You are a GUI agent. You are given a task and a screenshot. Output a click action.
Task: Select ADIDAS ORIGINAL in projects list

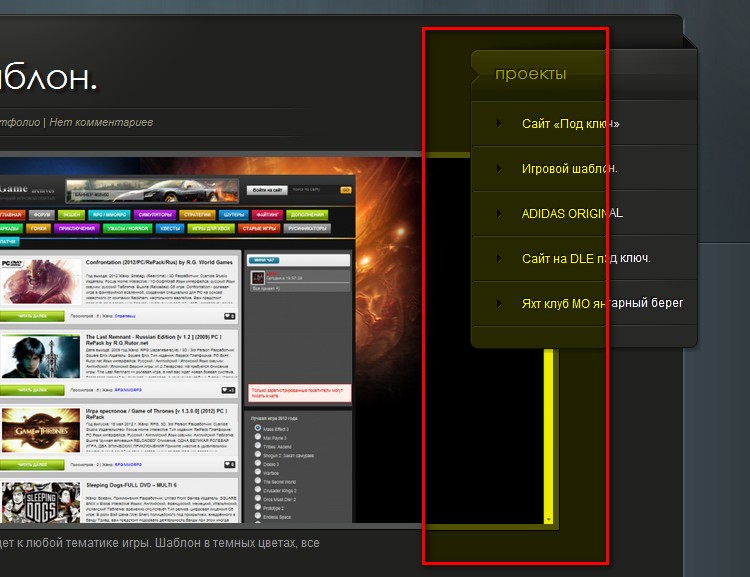pos(571,214)
